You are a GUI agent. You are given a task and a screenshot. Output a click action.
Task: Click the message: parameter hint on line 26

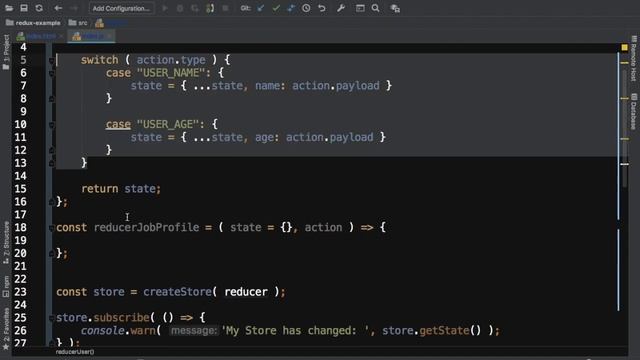pyautogui.click(x=194, y=331)
